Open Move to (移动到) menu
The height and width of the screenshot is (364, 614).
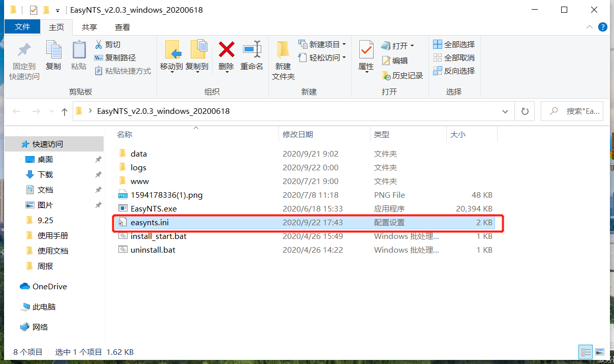(171, 56)
